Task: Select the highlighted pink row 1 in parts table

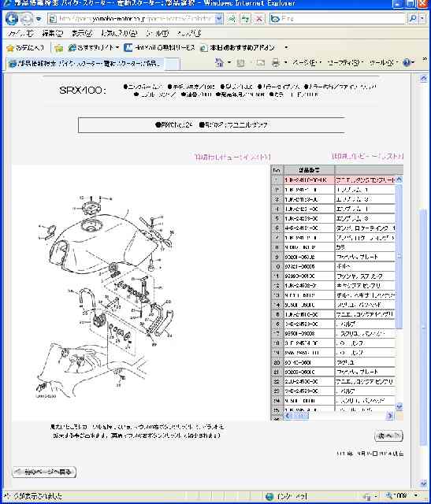Action: pos(334,180)
